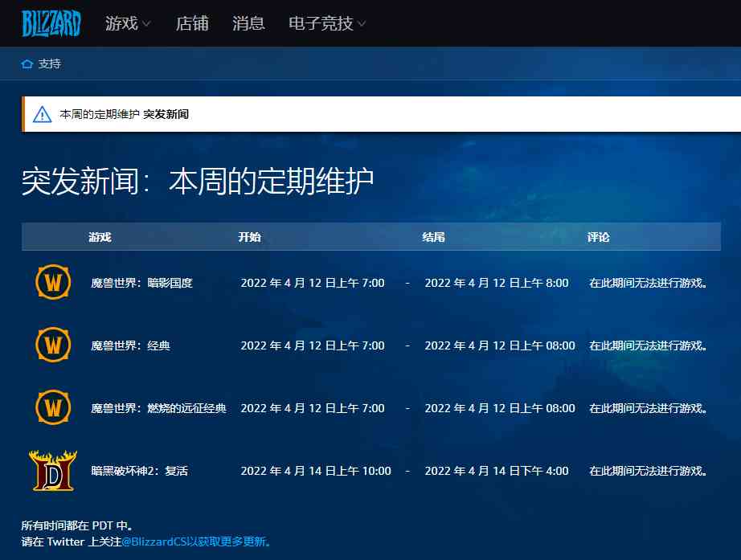This screenshot has height=560, width=741.
Task: Expand the chevron next to 游戏
Action: (146, 23)
